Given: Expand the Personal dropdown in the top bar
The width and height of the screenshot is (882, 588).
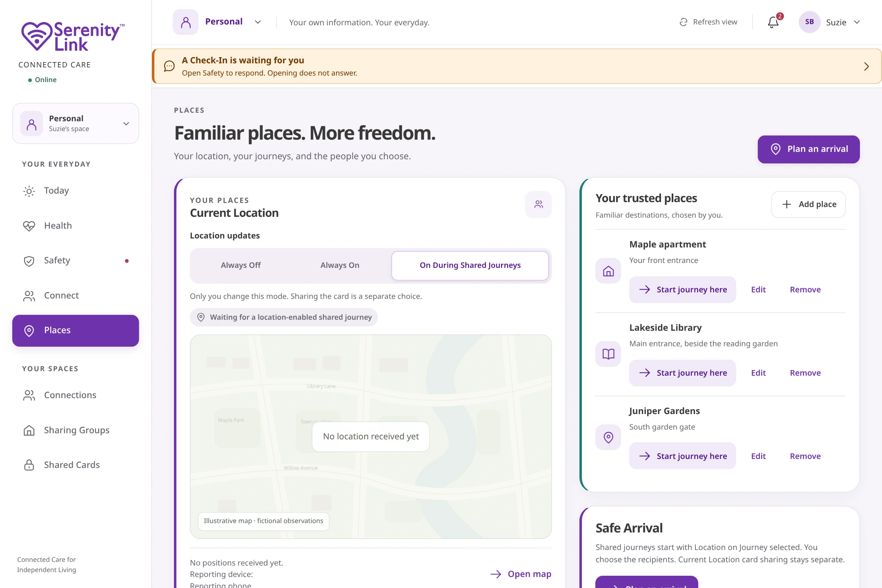Looking at the screenshot, I should click(258, 22).
